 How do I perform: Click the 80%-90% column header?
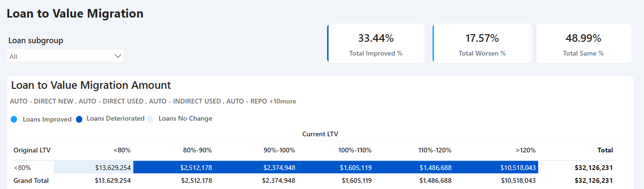pyautogui.click(x=197, y=150)
